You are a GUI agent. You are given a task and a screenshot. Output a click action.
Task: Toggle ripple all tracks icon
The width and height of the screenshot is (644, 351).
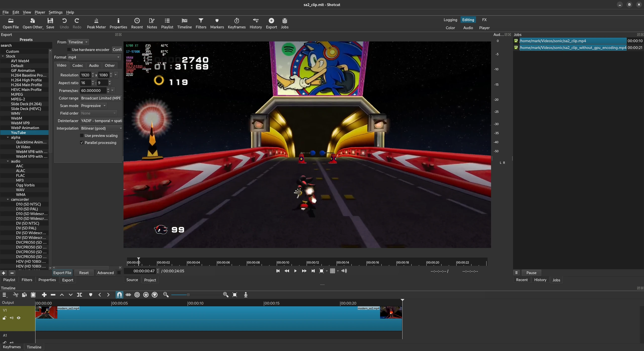coord(146,295)
